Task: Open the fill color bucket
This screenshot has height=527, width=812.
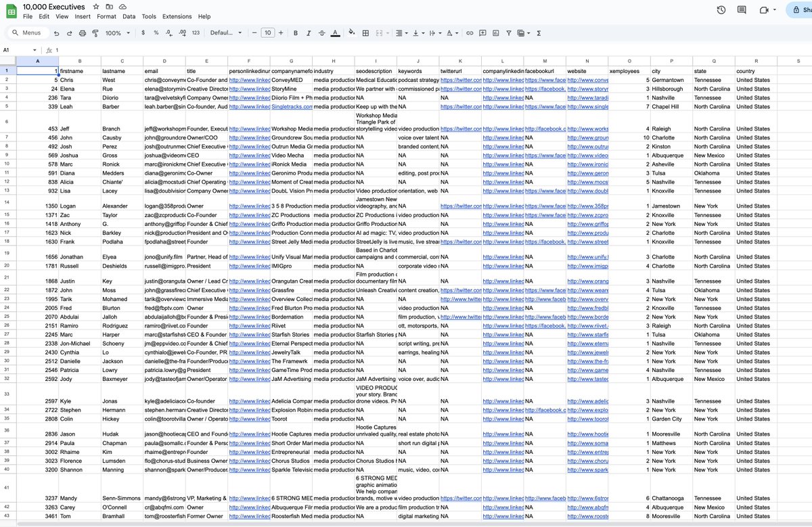Action: coord(352,32)
